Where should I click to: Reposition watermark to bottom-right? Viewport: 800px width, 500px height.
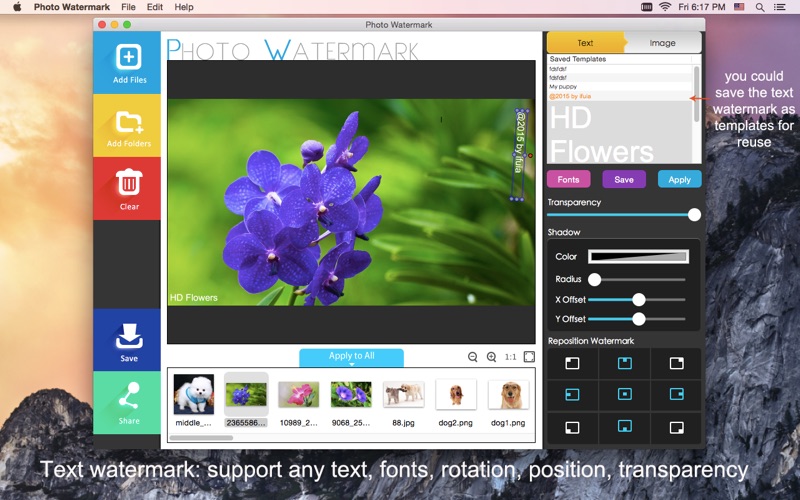pos(677,427)
